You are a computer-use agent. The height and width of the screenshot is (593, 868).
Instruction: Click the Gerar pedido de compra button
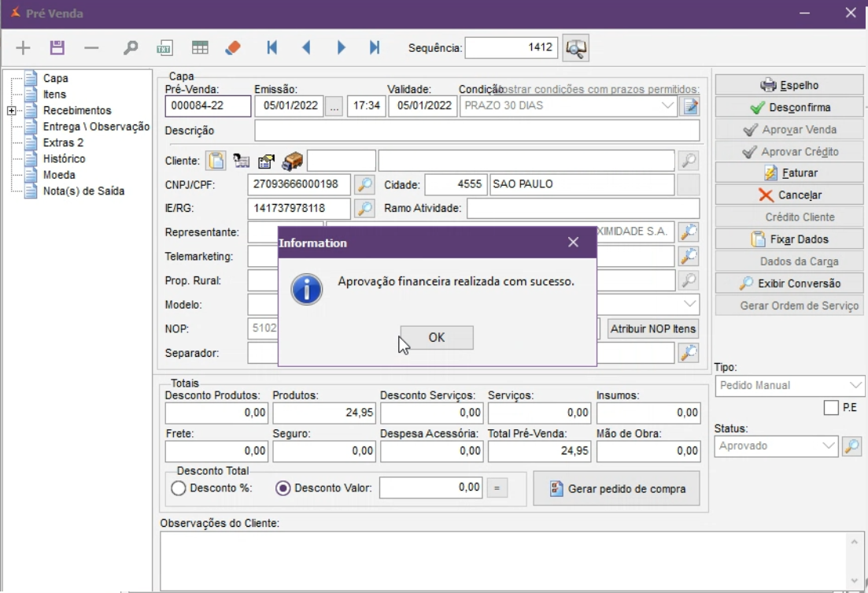click(616, 489)
